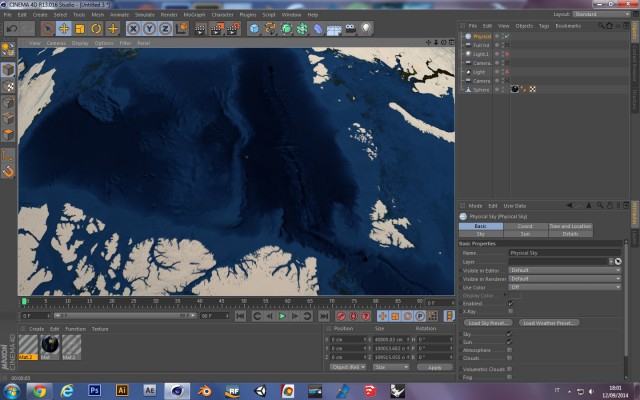Toggle the Sun checkbox
Viewport: 640px width, 400px height.
coord(509,342)
